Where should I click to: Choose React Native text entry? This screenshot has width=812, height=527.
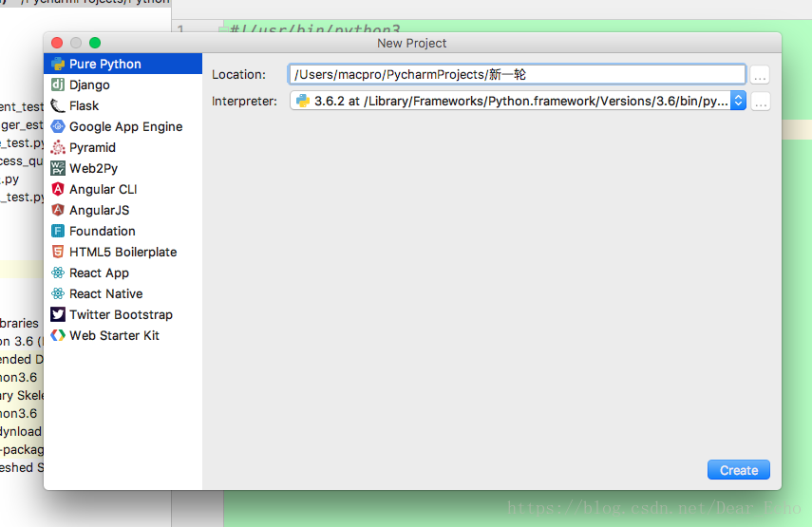106,293
